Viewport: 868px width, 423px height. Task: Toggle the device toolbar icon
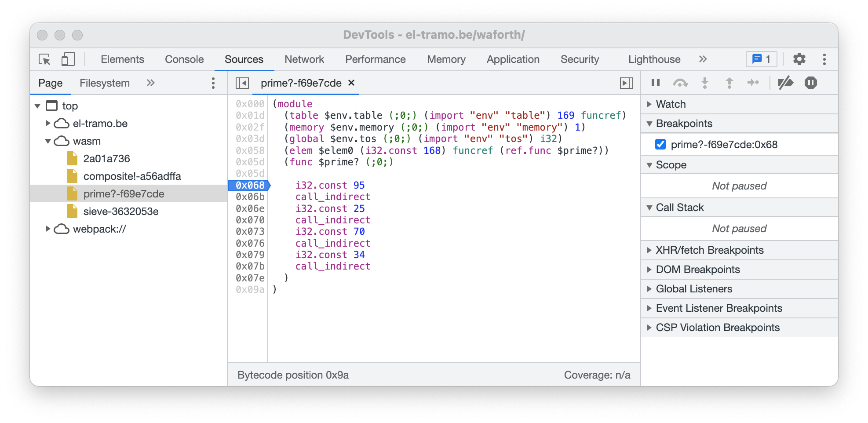68,59
